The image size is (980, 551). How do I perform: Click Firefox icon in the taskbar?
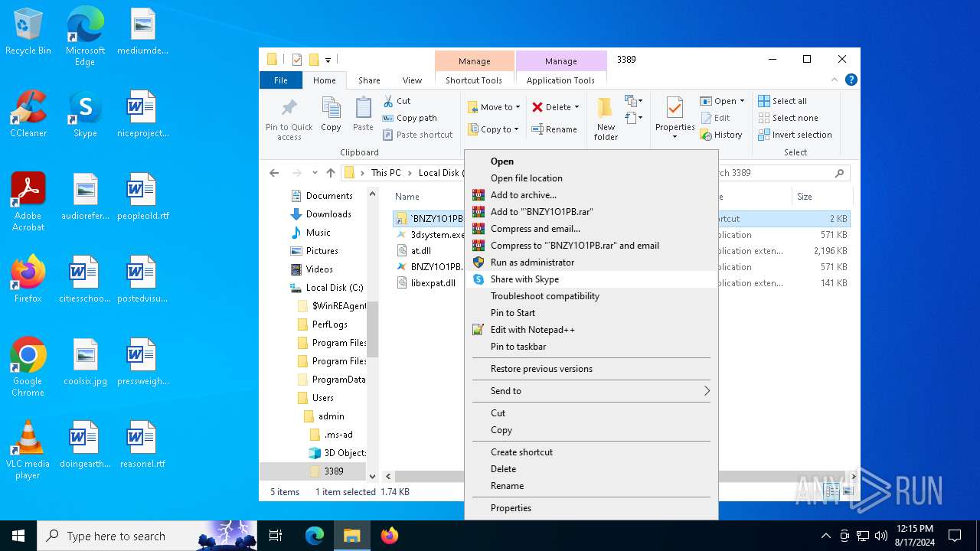point(389,536)
